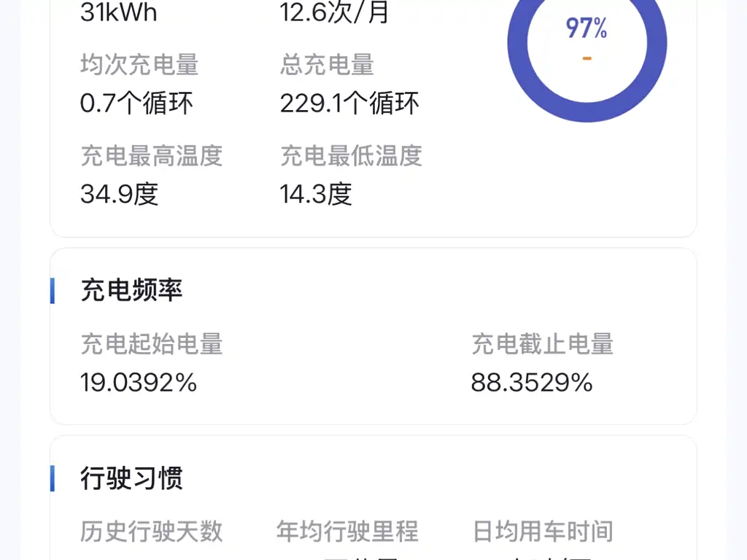This screenshot has height=560, width=747.
Task: Click the 31kWh value
Action: point(118,12)
